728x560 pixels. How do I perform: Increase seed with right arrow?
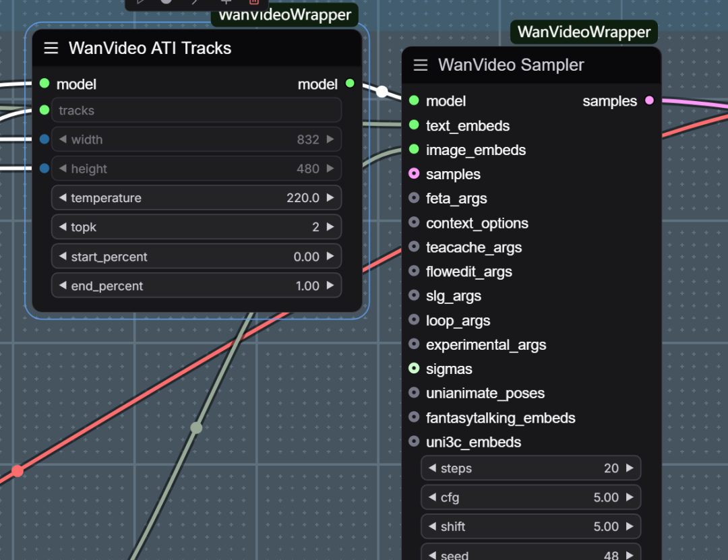pyautogui.click(x=630, y=555)
